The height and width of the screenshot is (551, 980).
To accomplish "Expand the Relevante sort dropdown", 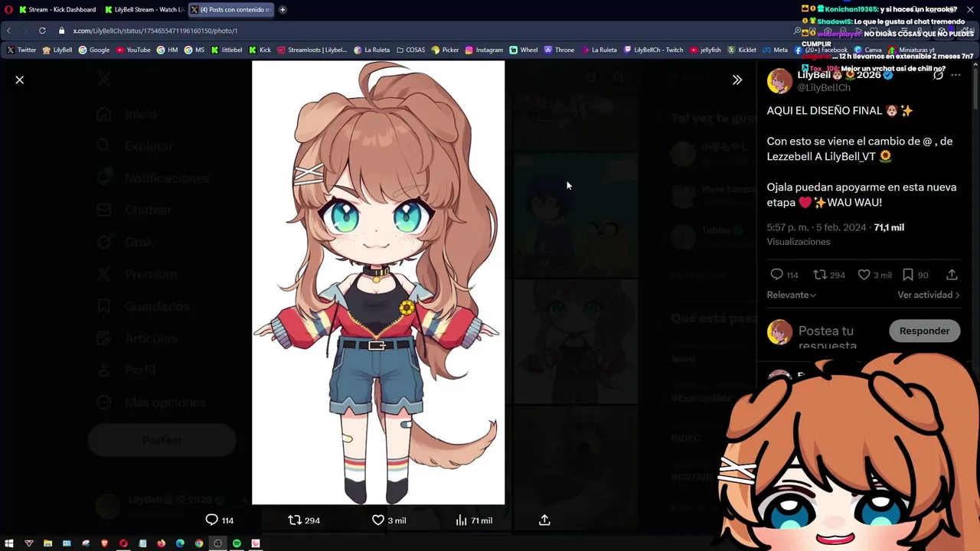I will click(x=792, y=295).
